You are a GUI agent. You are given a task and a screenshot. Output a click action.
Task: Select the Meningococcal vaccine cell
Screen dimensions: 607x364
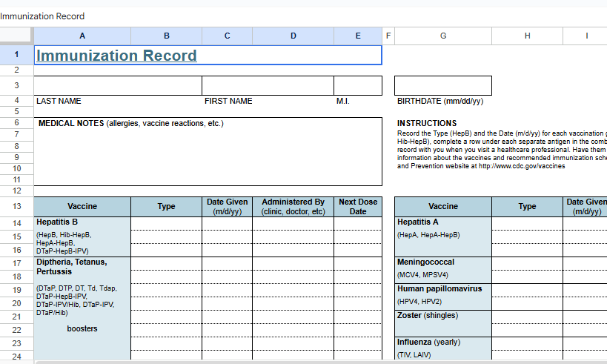442,268
